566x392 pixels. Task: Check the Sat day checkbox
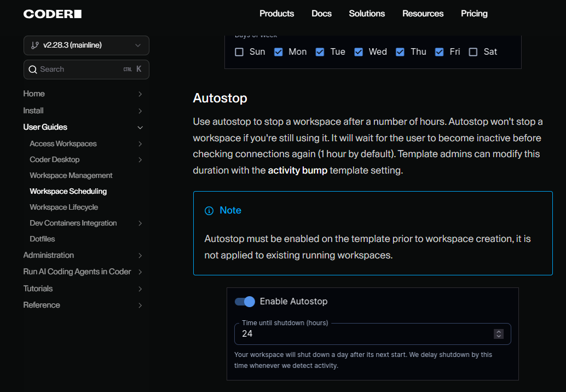point(473,52)
